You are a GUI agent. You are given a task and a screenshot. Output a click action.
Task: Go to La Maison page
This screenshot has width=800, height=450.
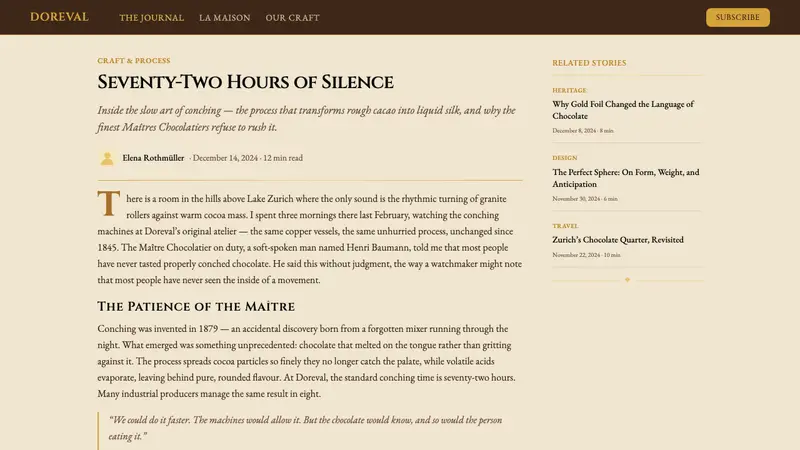pyautogui.click(x=224, y=17)
